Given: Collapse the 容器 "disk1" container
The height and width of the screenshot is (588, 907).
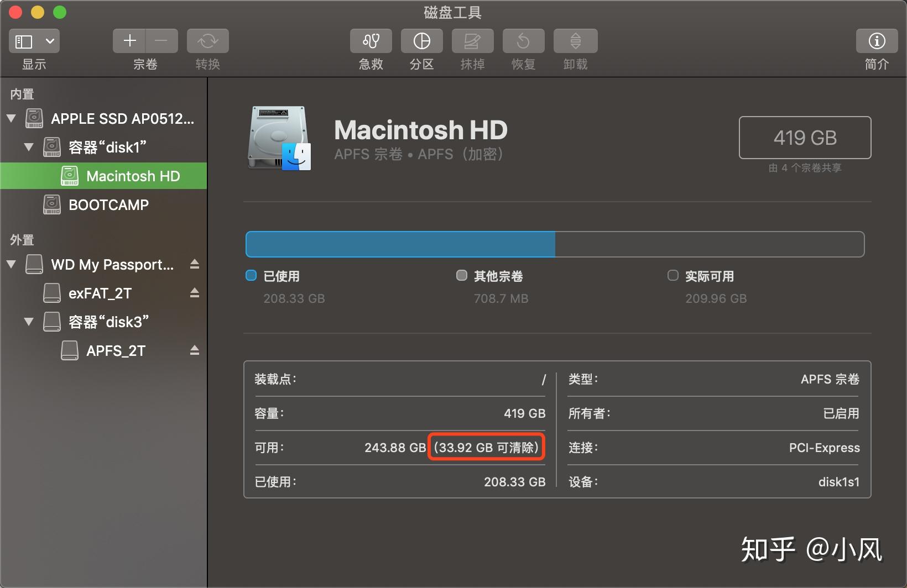Looking at the screenshot, I should click(x=29, y=147).
